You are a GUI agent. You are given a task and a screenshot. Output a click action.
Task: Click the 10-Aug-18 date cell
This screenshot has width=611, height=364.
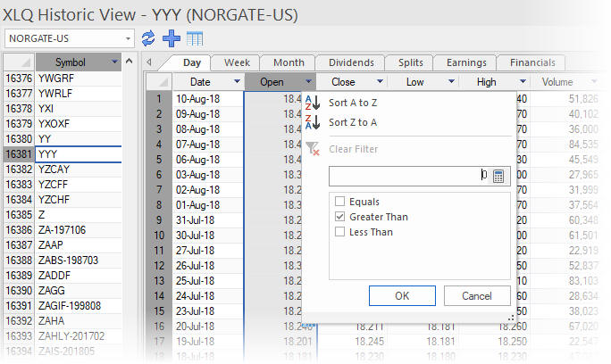pyautogui.click(x=208, y=99)
